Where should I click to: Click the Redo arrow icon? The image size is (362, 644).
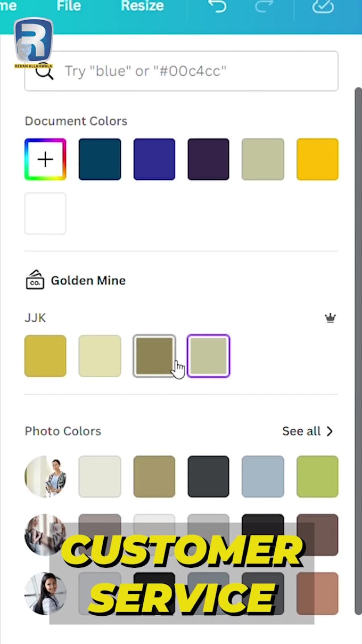[x=264, y=6]
